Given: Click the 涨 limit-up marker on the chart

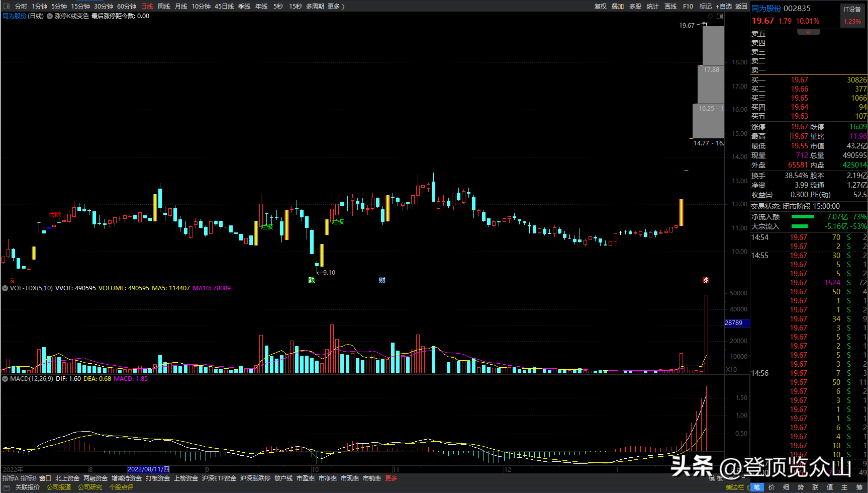Looking at the screenshot, I should coord(706,280).
